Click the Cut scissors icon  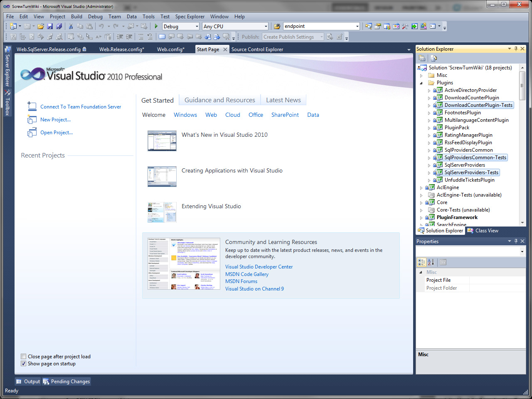coord(71,26)
